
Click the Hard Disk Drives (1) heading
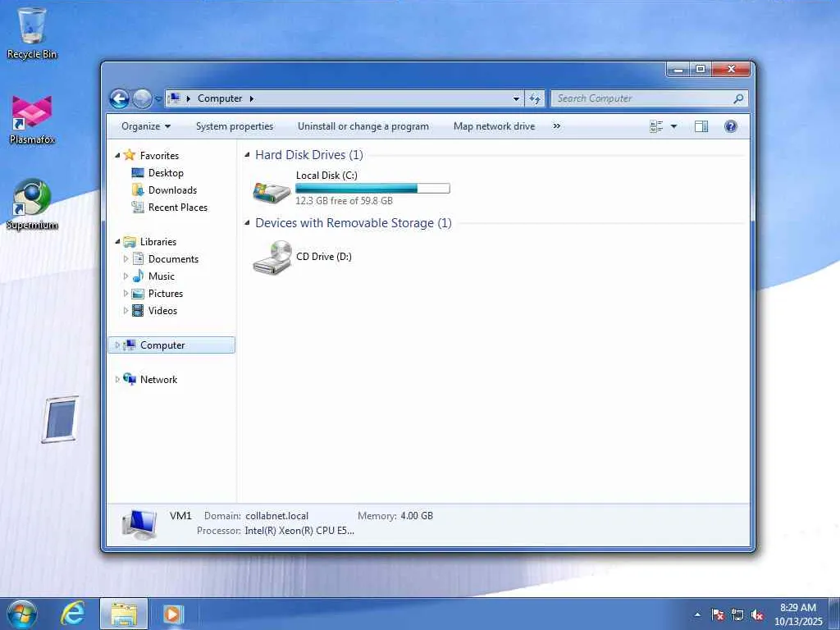pyautogui.click(x=309, y=155)
